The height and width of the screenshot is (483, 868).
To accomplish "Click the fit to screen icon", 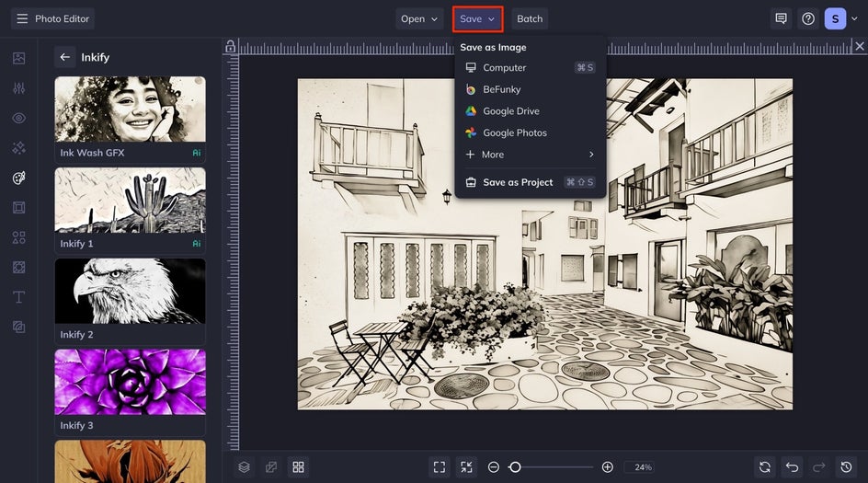I will [x=440, y=467].
